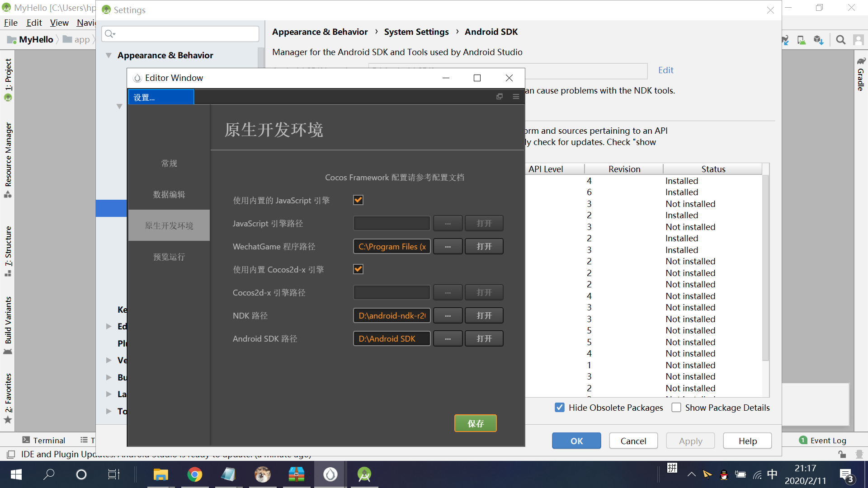This screenshot has height=488, width=868.
Task: Open Chrome from the Windows taskbar
Action: tap(194, 474)
